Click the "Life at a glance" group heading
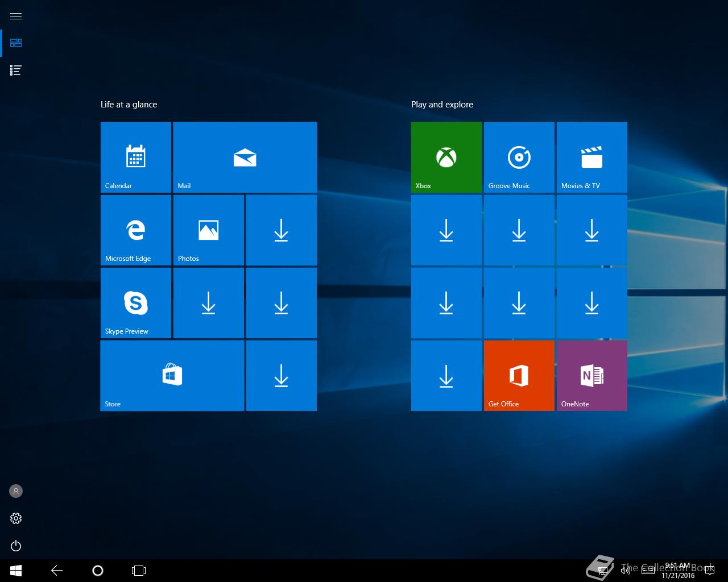 pyautogui.click(x=129, y=105)
